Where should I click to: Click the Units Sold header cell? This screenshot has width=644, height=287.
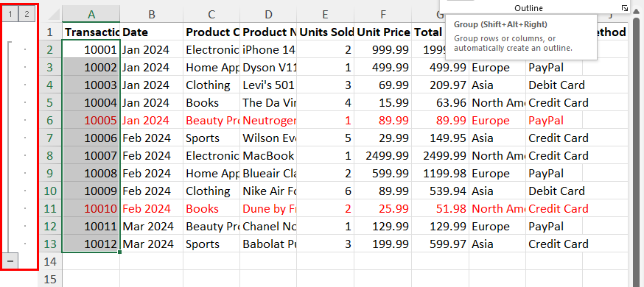coord(325,32)
